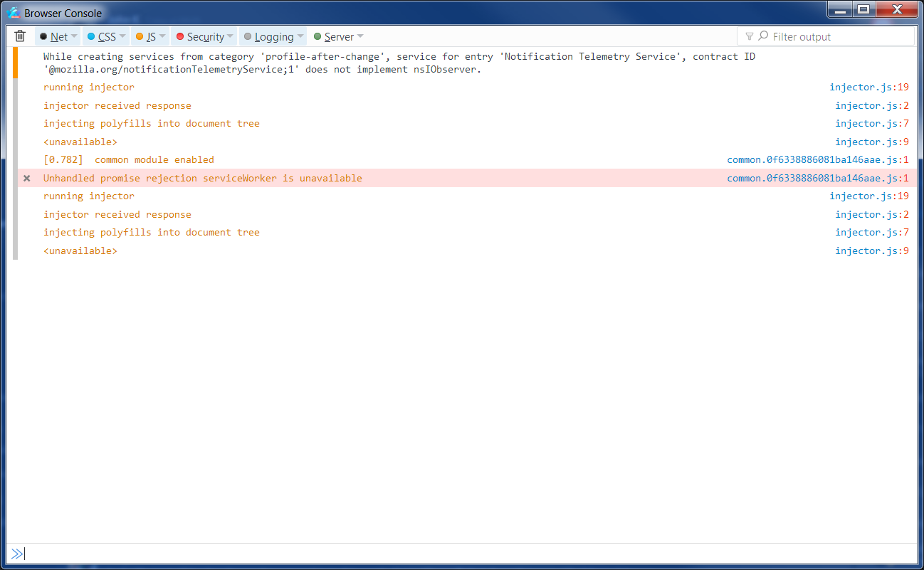Image resolution: width=924 pixels, height=570 pixels.
Task: Toggle Logging message category
Action: [272, 36]
